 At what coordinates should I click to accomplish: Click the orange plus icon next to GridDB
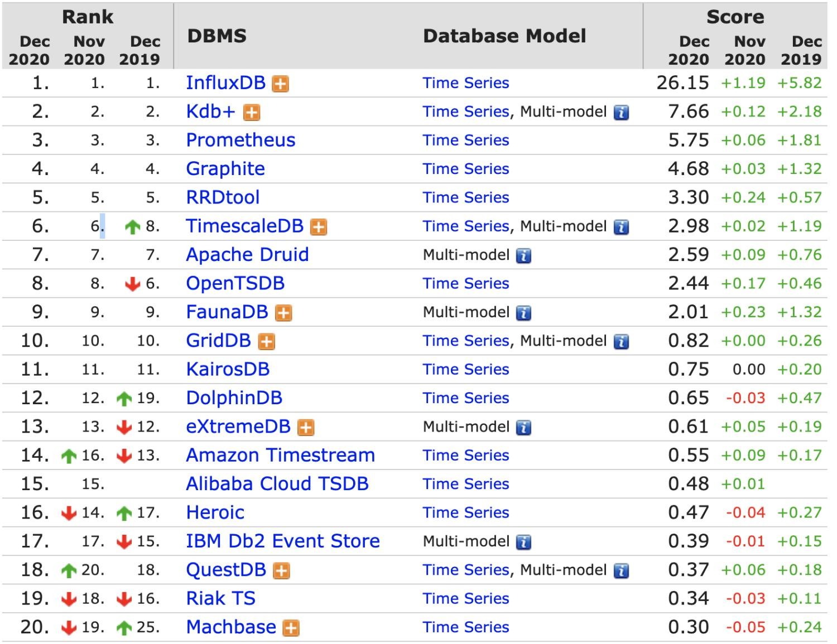tap(267, 342)
